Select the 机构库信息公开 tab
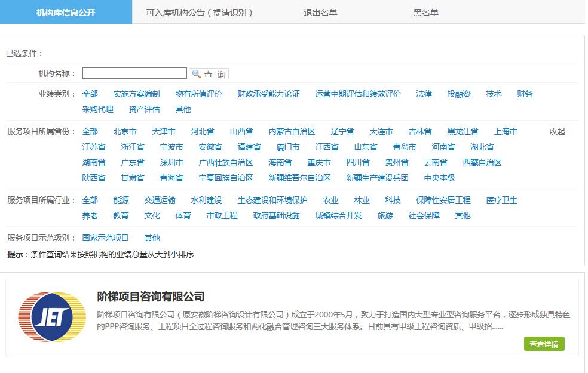The image size is (588, 373). (x=66, y=12)
